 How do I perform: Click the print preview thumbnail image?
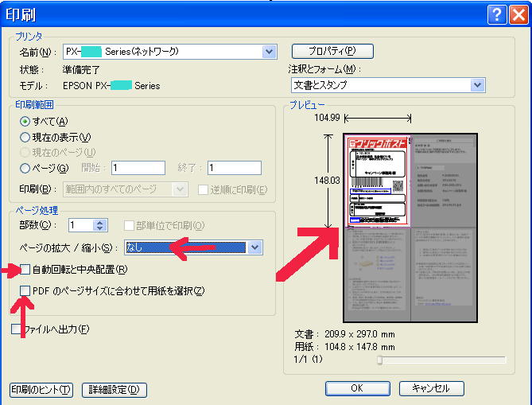pos(410,228)
